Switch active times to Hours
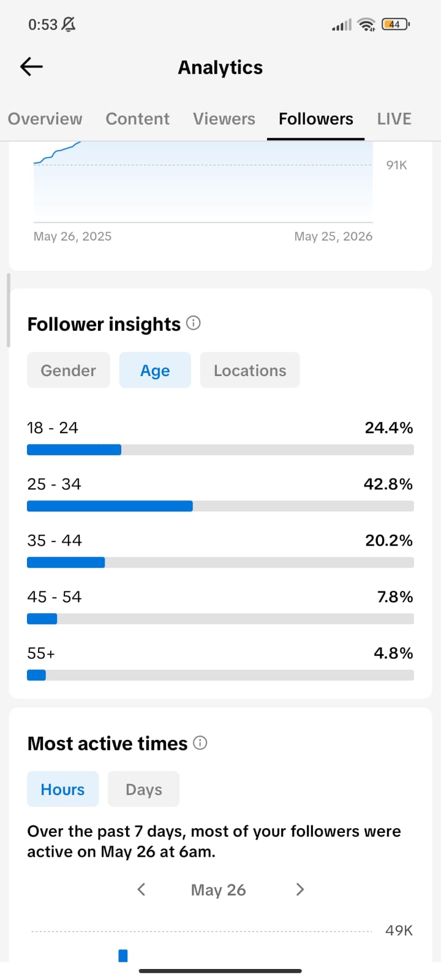Screen dimensions: 441x980 (x=62, y=789)
